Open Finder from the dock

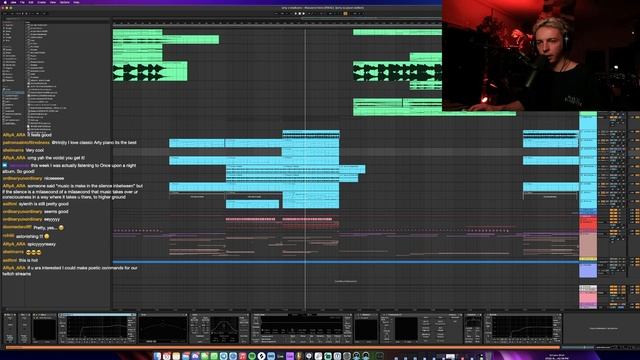point(157,356)
